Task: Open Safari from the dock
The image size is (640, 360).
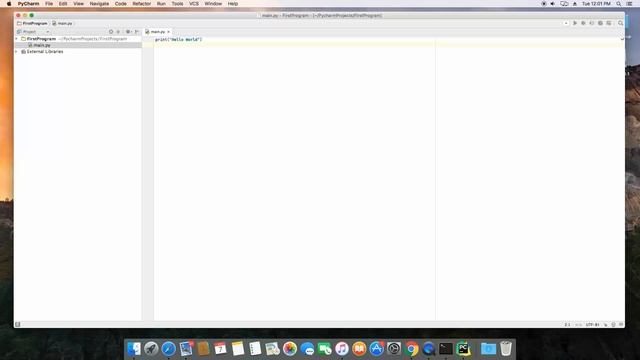Action: pyautogui.click(x=168, y=349)
